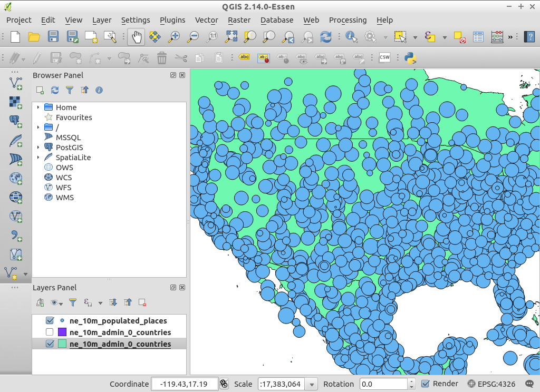Expand the SpatiaLite node in Browser
Image resolution: width=540 pixels, height=392 pixels.
coord(38,158)
